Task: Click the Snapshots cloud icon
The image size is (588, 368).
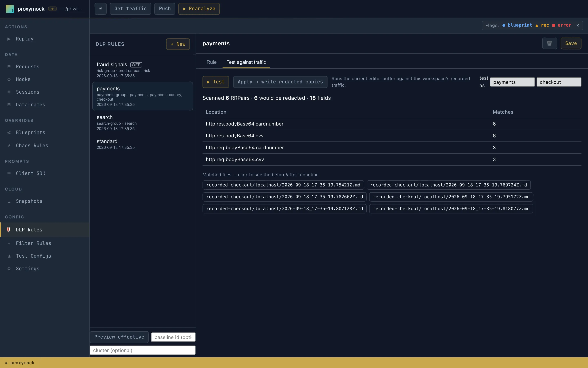Action: pyautogui.click(x=9, y=201)
